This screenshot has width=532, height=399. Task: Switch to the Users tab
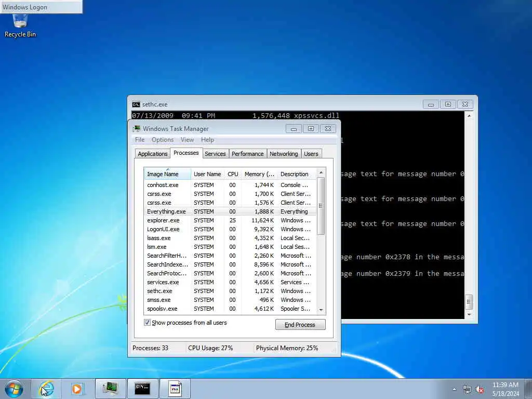point(311,154)
